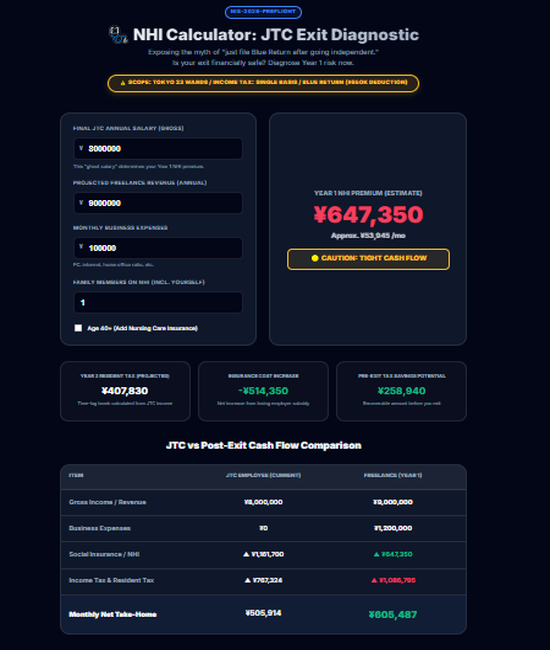Screen dimensions: 550x650
Task: Click the Caution: Tight Cash Flow badge
Action: pyautogui.click(x=368, y=259)
